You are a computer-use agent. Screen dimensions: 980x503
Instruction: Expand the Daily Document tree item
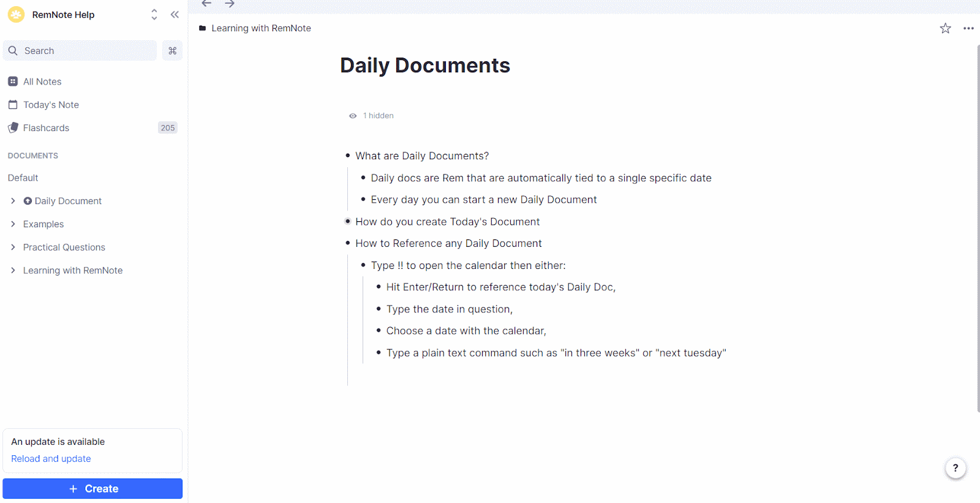point(13,201)
